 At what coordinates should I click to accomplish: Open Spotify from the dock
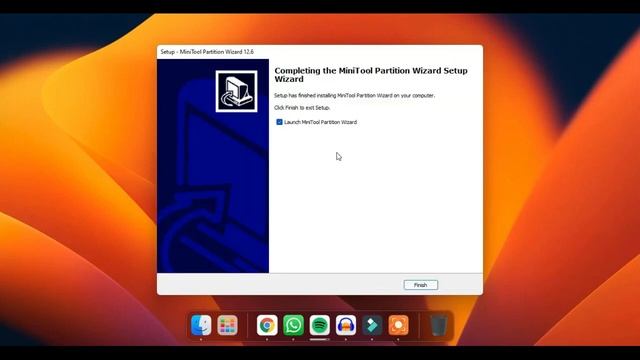point(320,325)
